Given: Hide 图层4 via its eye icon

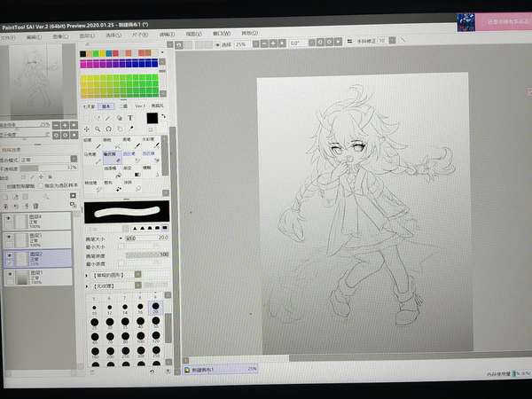Looking at the screenshot, I should [9, 218].
